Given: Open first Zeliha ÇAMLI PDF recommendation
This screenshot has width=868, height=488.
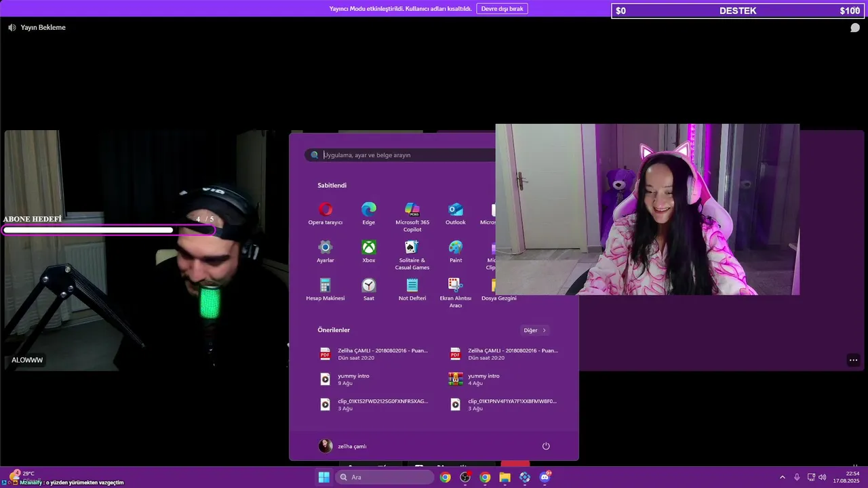Looking at the screenshot, I should click(x=374, y=354).
